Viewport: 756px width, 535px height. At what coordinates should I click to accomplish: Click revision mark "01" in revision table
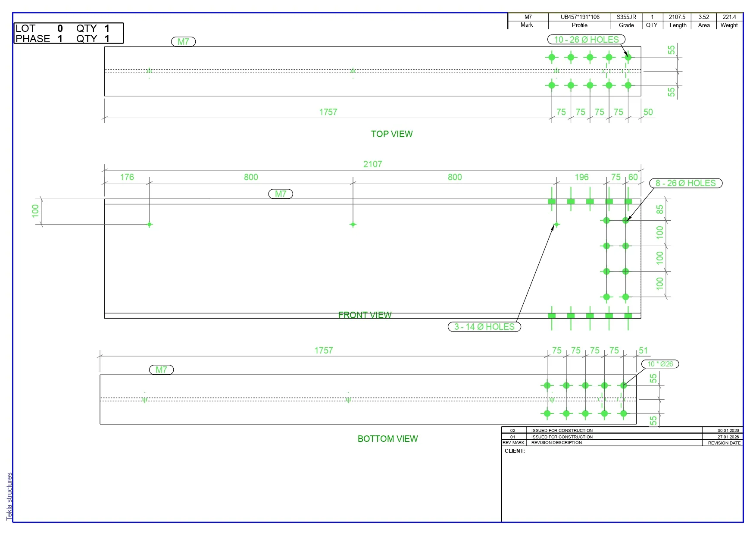(x=513, y=437)
